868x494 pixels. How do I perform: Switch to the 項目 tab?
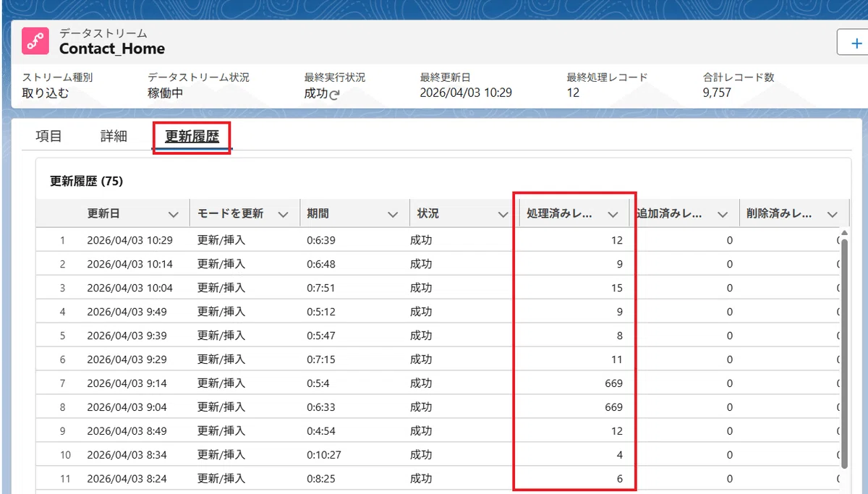tap(49, 136)
